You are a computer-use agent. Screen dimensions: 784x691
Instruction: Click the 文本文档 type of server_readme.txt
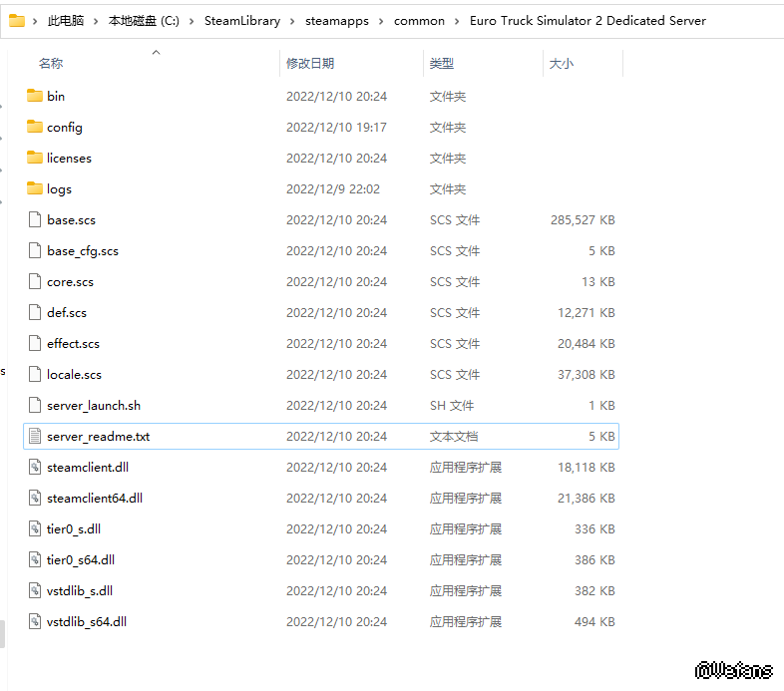point(454,437)
